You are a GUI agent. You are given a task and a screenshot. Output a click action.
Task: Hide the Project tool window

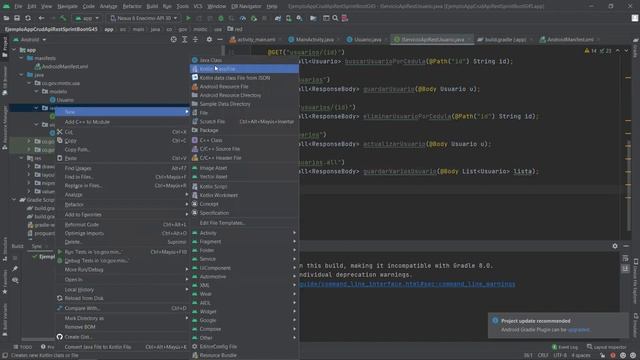pyautogui.click(x=220, y=40)
